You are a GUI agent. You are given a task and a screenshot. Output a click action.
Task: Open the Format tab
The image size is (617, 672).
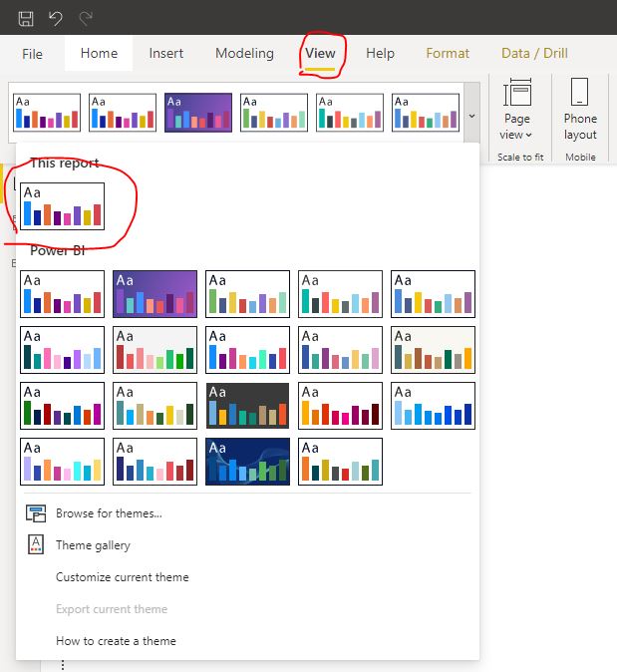coord(448,53)
